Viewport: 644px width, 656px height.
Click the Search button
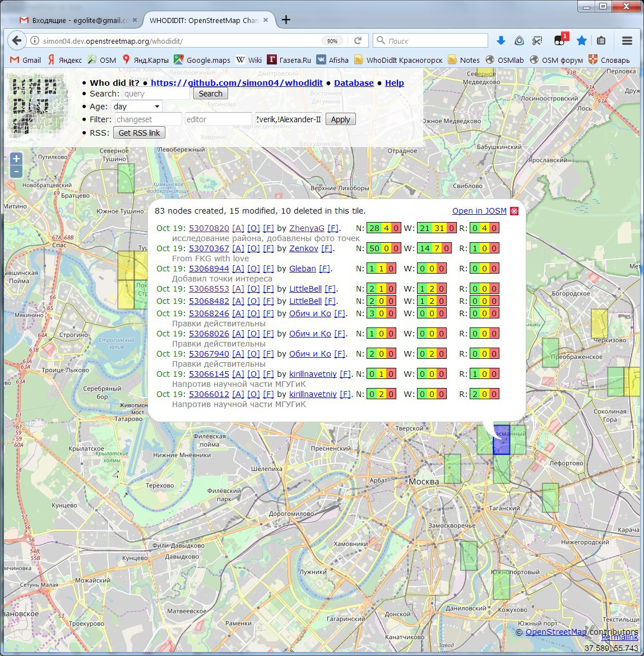[x=210, y=93]
